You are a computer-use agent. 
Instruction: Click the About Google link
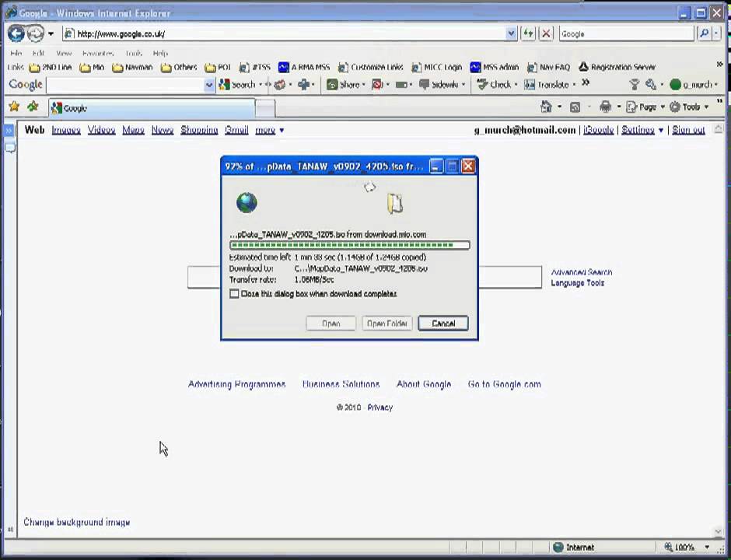pyautogui.click(x=424, y=384)
